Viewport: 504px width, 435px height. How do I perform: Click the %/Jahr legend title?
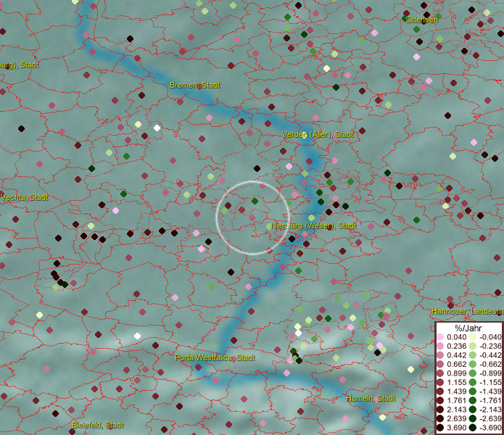tap(468, 328)
